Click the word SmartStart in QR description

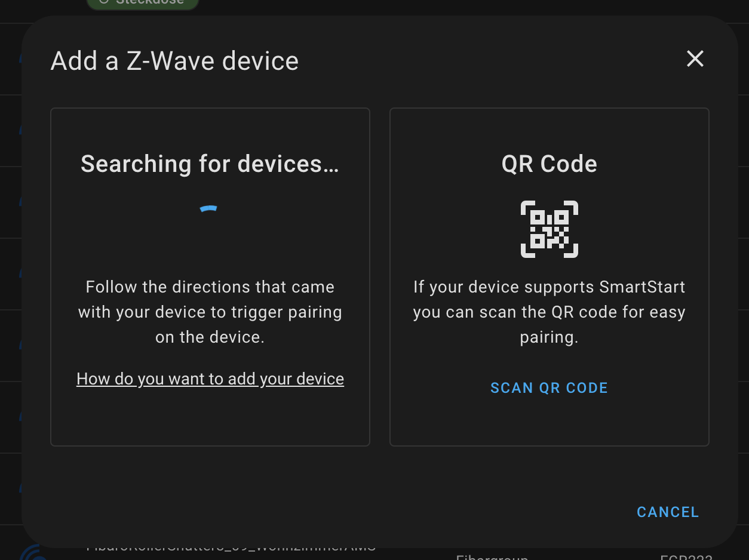click(x=642, y=287)
